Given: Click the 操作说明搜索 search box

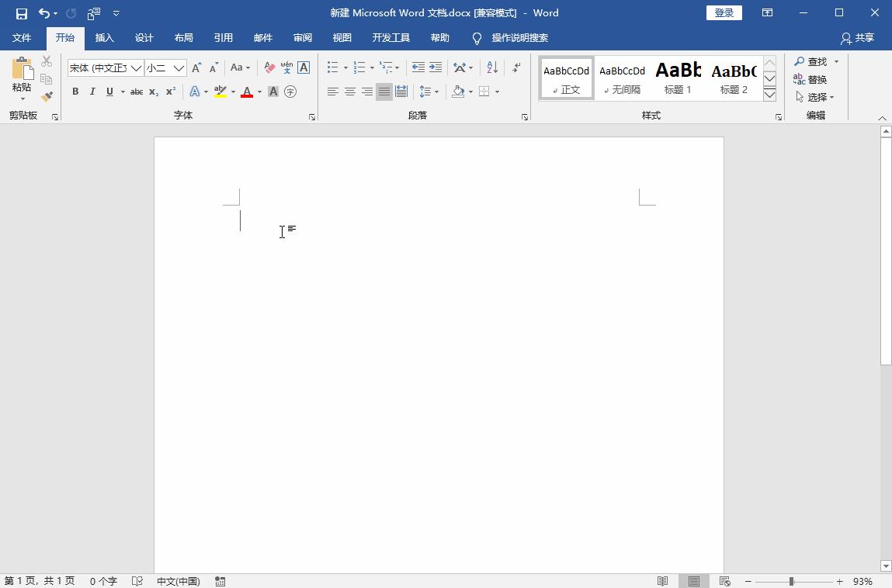Looking at the screenshot, I should pyautogui.click(x=519, y=38).
